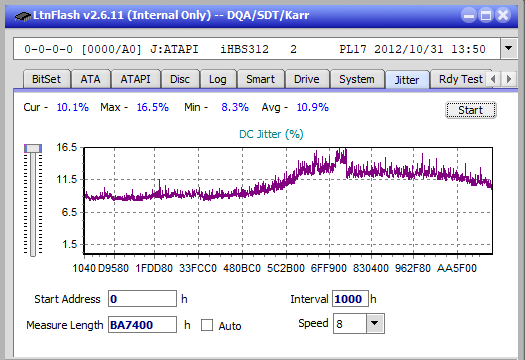Screen dimensions: 525x360
Task: Focus the Start Address input field
Action: pos(142,299)
